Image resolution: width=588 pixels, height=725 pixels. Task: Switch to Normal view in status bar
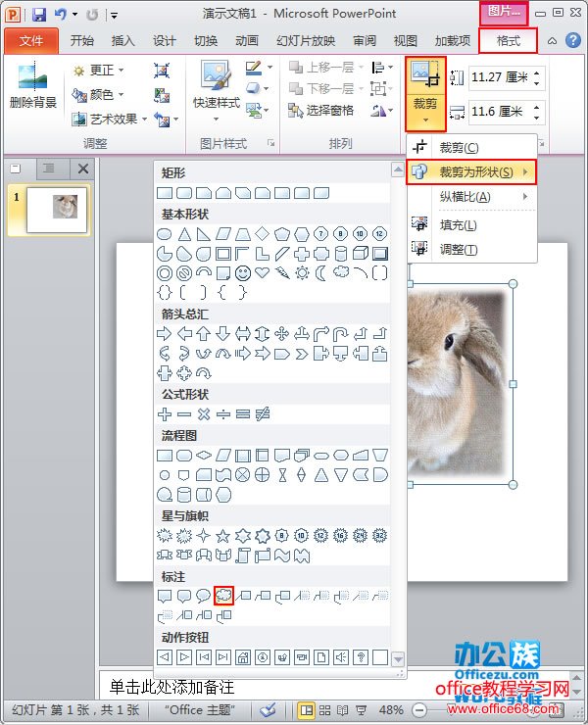(306, 709)
